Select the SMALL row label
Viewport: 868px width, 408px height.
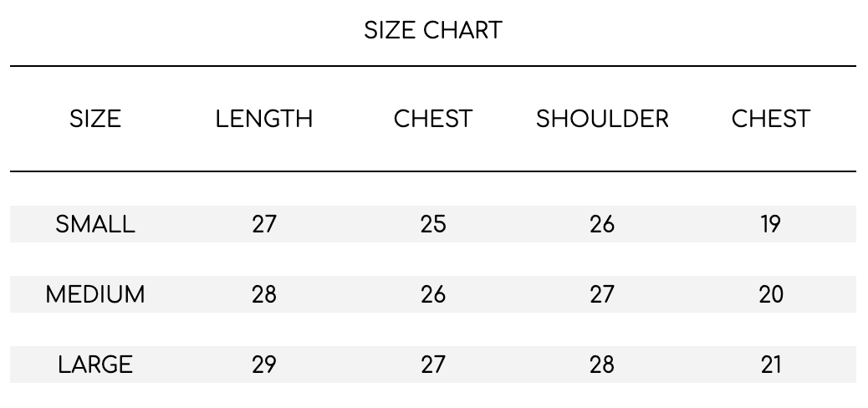(95, 224)
